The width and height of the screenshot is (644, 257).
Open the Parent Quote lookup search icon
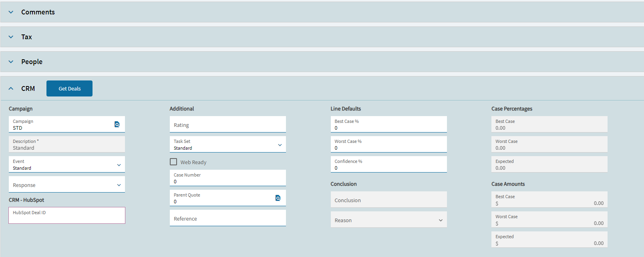tap(278, 198)
